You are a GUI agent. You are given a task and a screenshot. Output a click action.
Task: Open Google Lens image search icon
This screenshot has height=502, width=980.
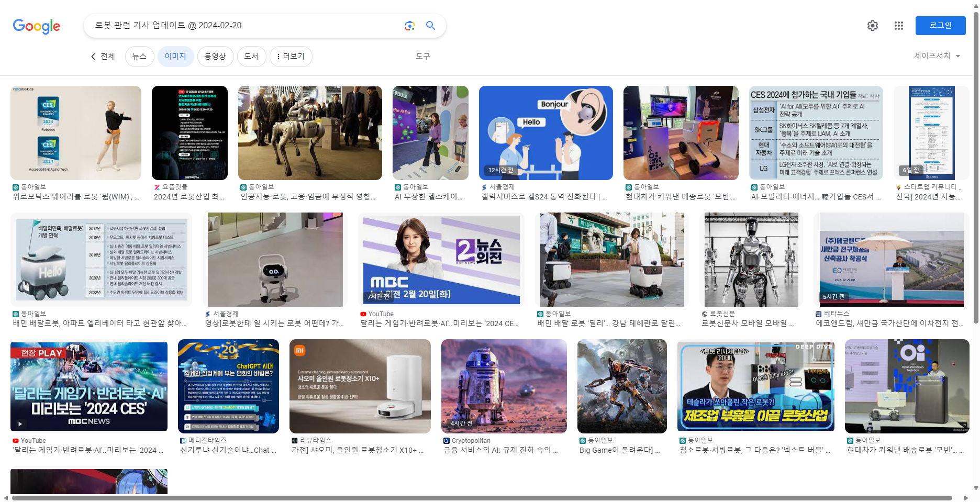coord(410,26)
